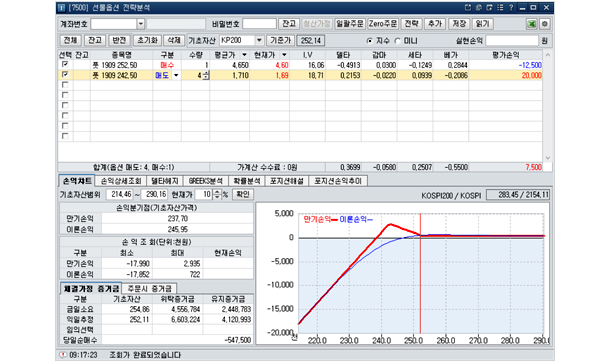Switch to the 포지션해설 tab
The image size is (610, 361).
point(287,181)
